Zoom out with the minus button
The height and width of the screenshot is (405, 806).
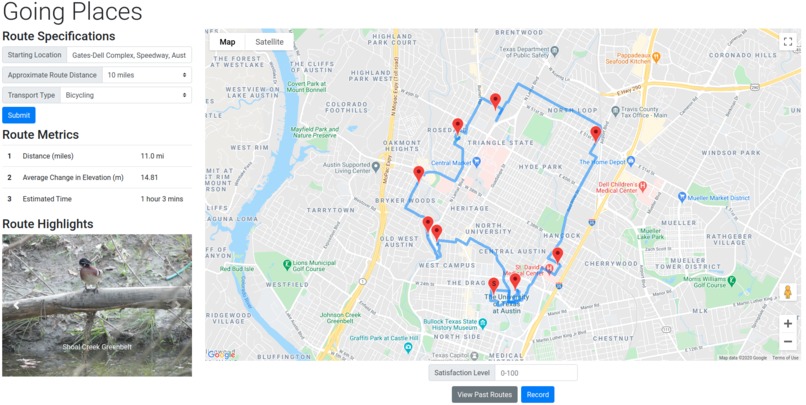[x=787, y=341]
